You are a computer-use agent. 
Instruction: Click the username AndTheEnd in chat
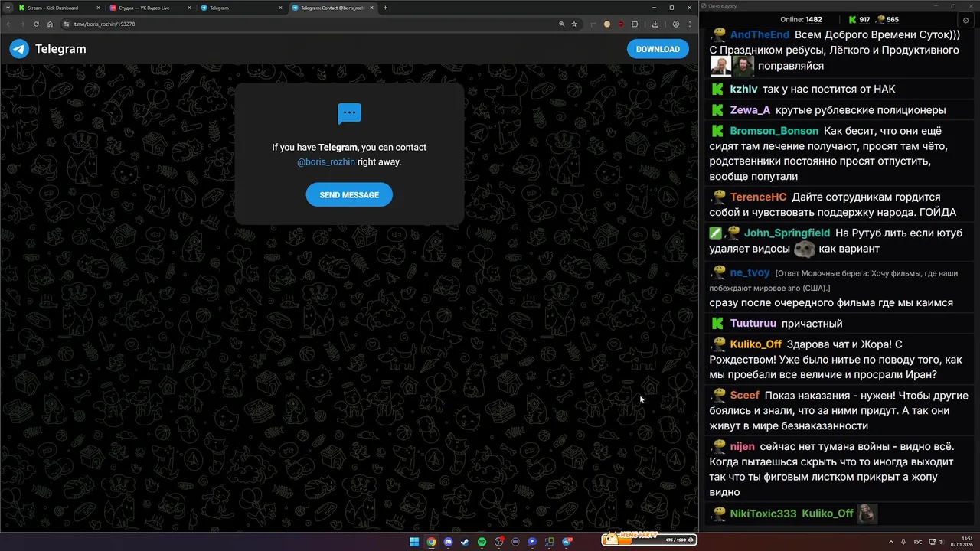(759, 35)
